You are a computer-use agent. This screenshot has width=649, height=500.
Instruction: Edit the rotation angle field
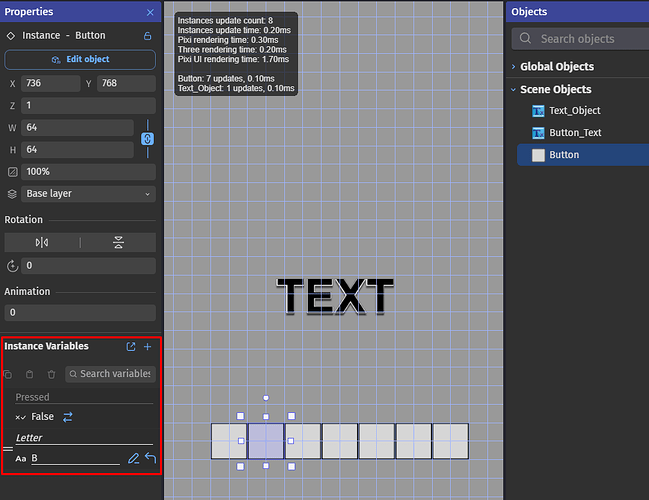pyautogui.click(x=88, y=266)
